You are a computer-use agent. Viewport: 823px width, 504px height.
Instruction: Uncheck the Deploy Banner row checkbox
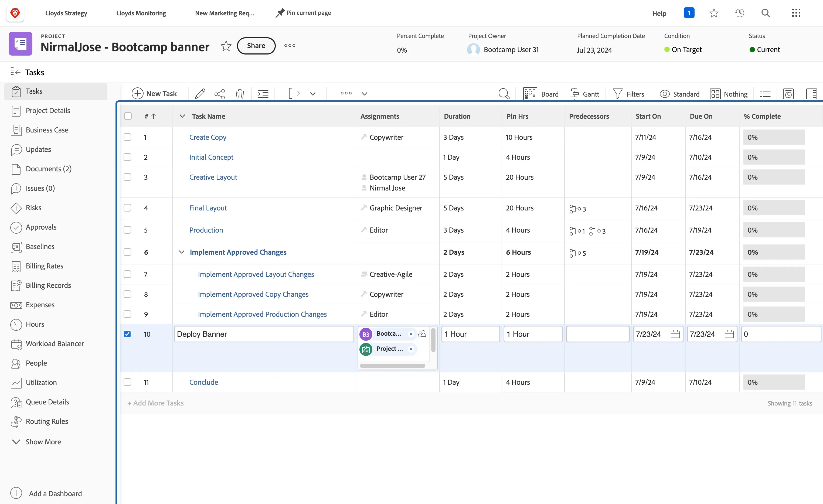click(x=128, y=334)
